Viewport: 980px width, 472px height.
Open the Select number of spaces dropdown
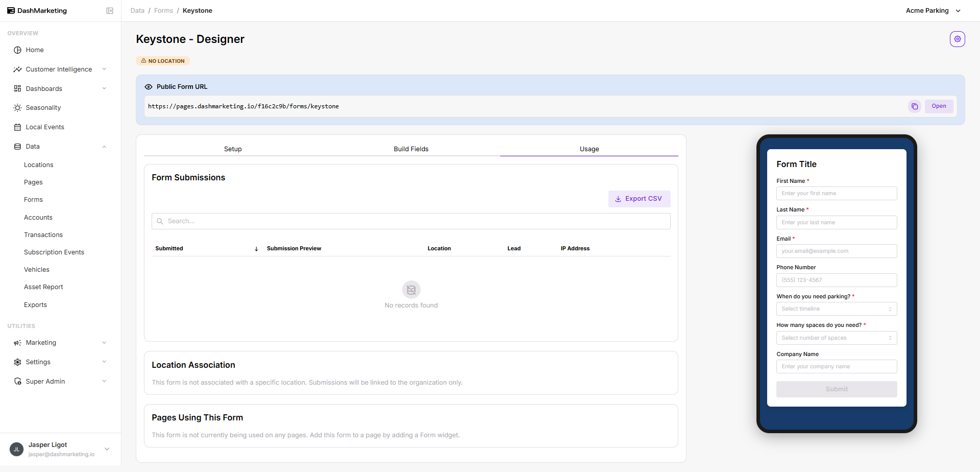click(837, 338)
